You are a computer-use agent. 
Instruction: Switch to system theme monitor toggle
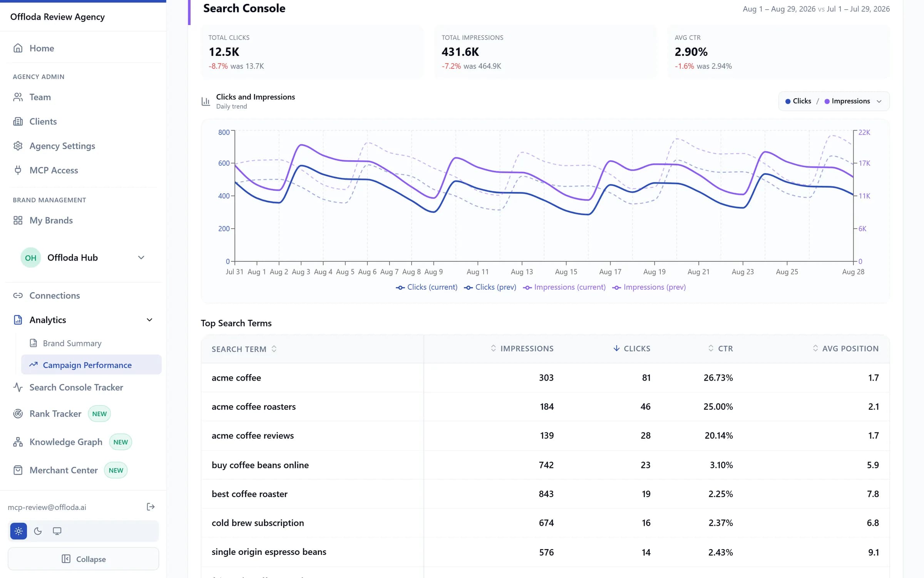[57, 531]
